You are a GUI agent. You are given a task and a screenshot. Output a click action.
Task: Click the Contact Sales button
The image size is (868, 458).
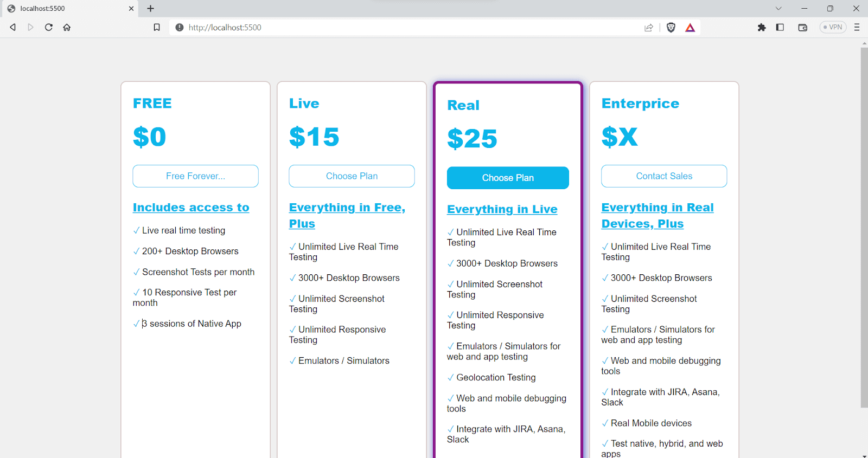pyautogui.click(x=664, y=176)
